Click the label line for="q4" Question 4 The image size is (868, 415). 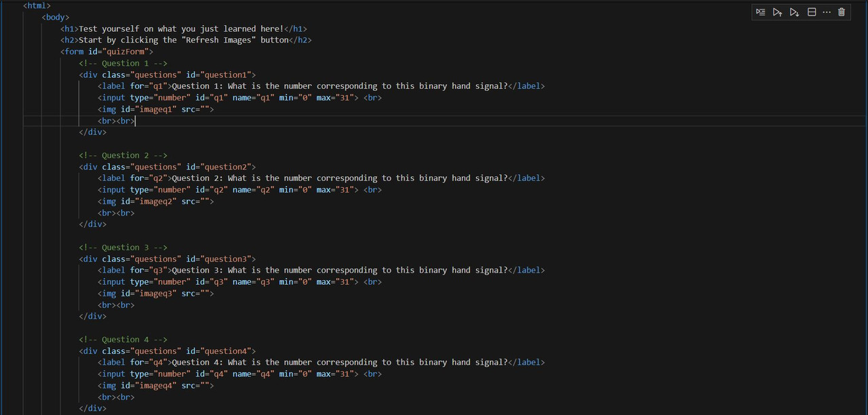click(321, 363)
